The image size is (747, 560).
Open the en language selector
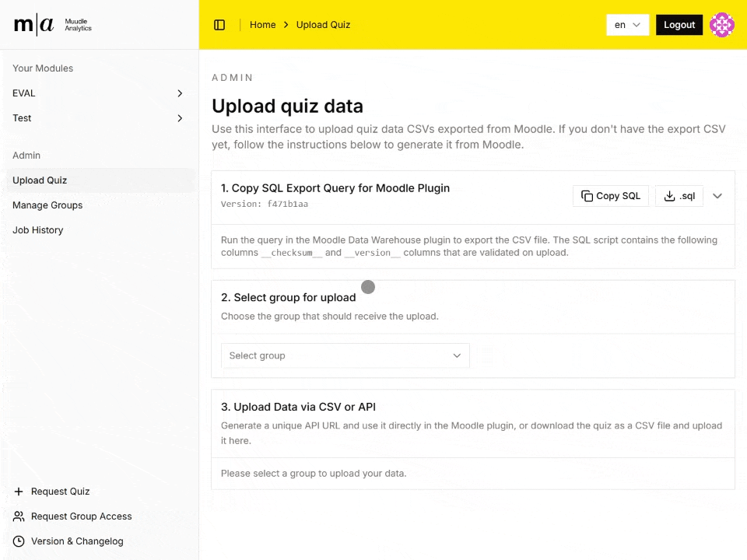[627, 25]
